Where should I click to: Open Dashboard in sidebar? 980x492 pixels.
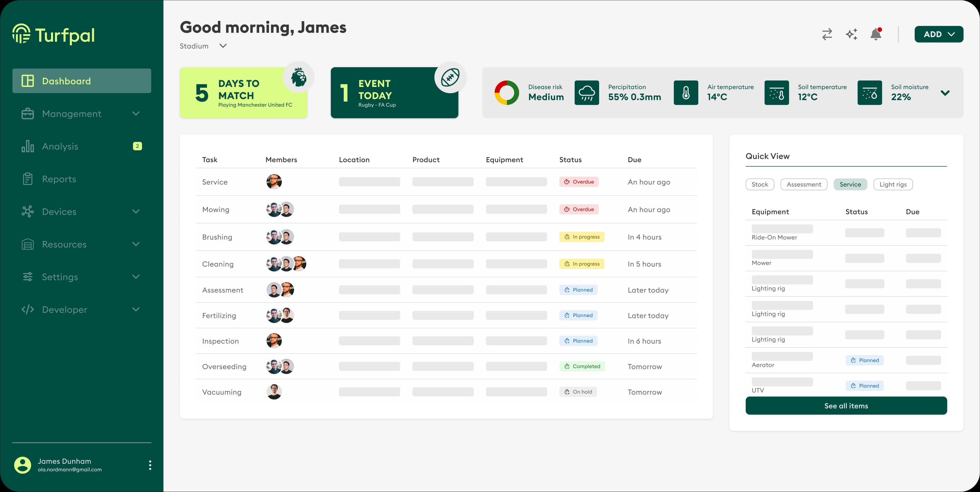[x=82, y=81]
